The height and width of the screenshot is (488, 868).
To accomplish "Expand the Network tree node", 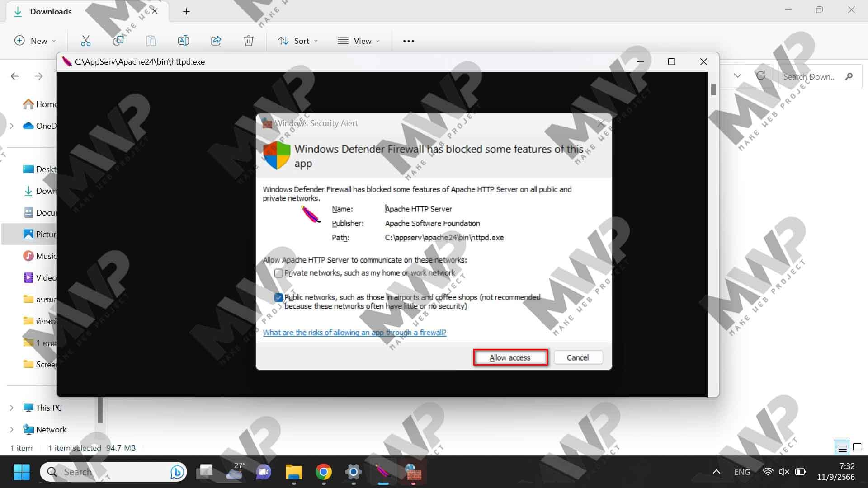I will click(x=12, y=429).
